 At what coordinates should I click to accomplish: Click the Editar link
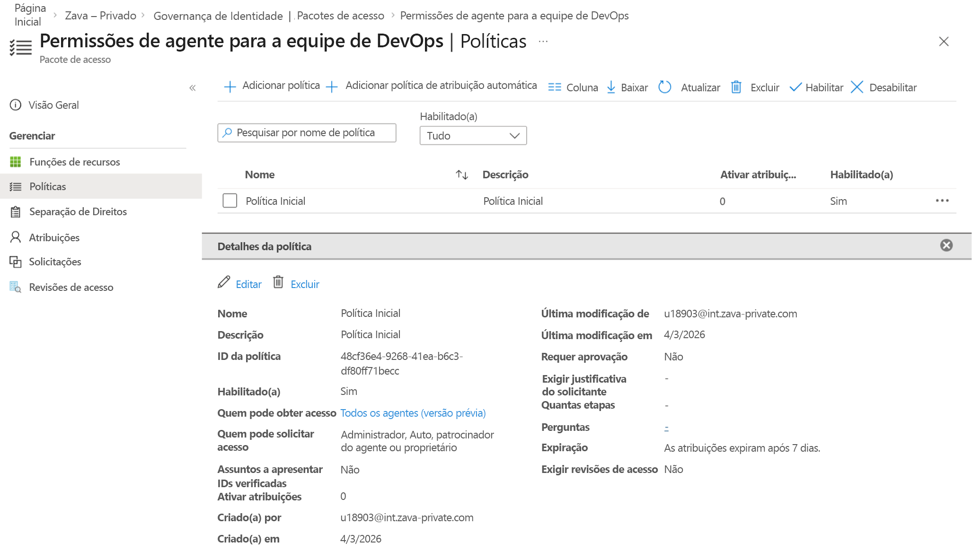tap(248, 284)
